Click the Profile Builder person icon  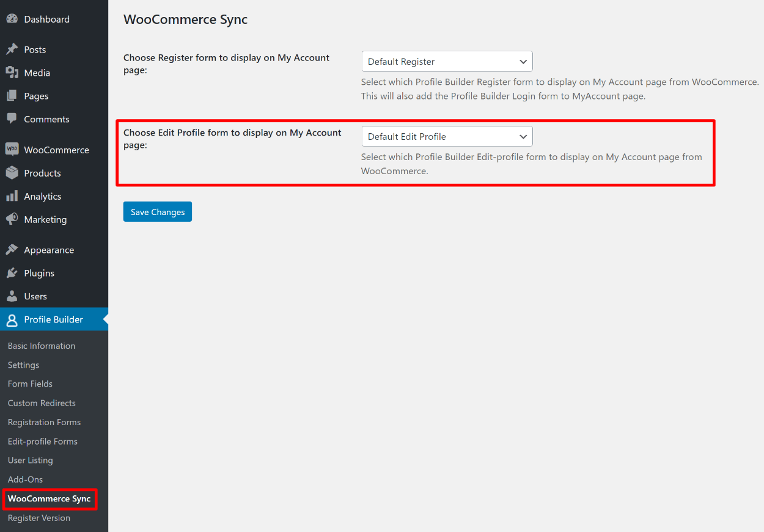12,319
